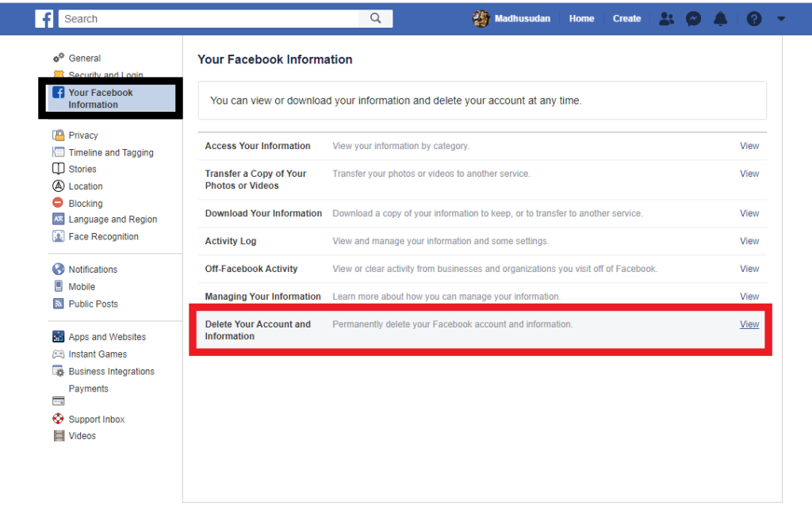Click the search magnifier button
The width and height of the screenshot is (812, 505).
(x=375, y=19)
